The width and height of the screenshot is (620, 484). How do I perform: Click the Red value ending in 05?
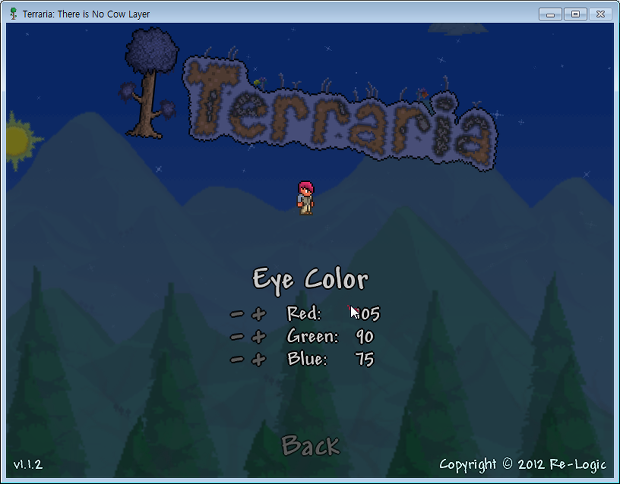coord(365,314)
